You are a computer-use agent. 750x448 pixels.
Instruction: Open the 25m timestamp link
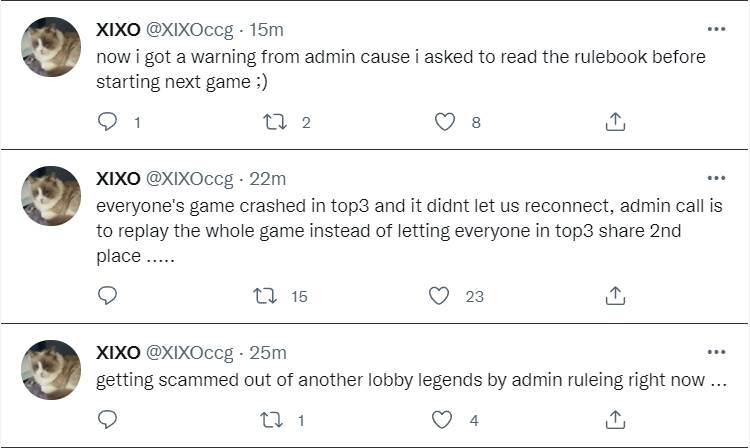pyautogui.click(x=267, y=353)
